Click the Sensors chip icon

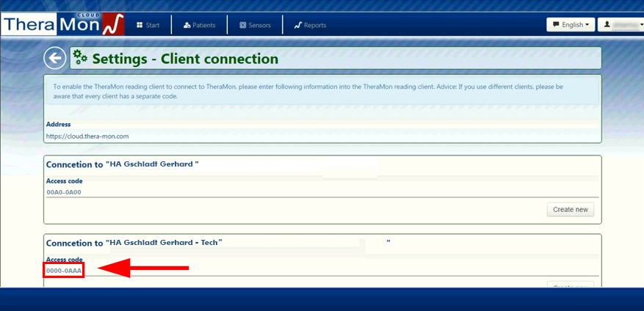(x=243, y=26)
